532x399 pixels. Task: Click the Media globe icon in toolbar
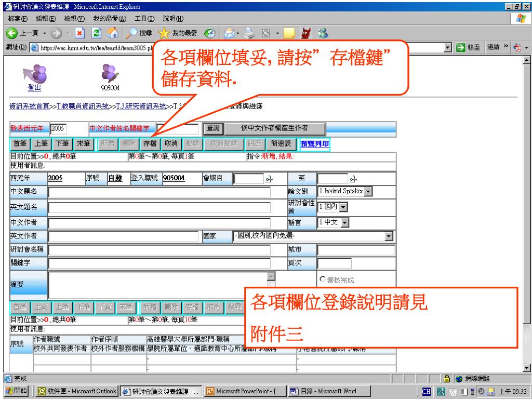pos(209,33)
